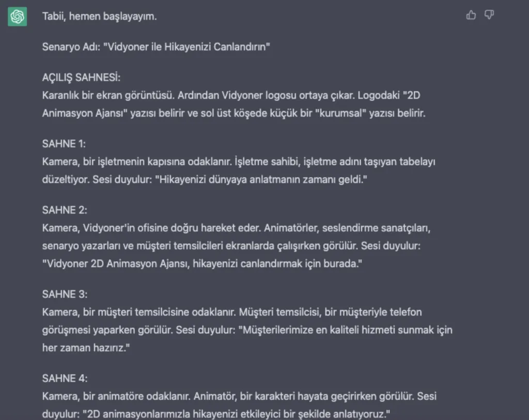Click the 'Tabii, hemen başlayayım.' line
Viewport: 529px width, 420px height.
pos(100,16)
